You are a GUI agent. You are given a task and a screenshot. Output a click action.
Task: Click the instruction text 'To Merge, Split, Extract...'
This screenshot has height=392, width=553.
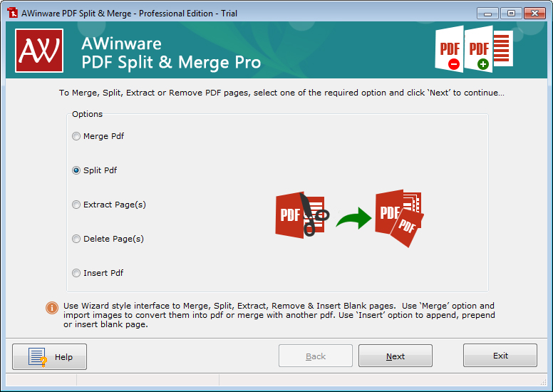coord(281,93)
